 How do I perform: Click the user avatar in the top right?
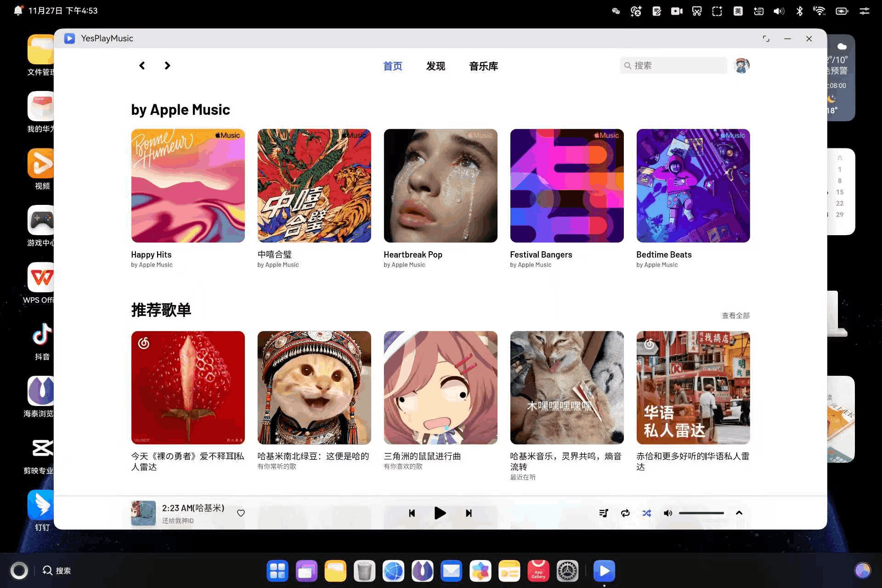click(741, 65)
